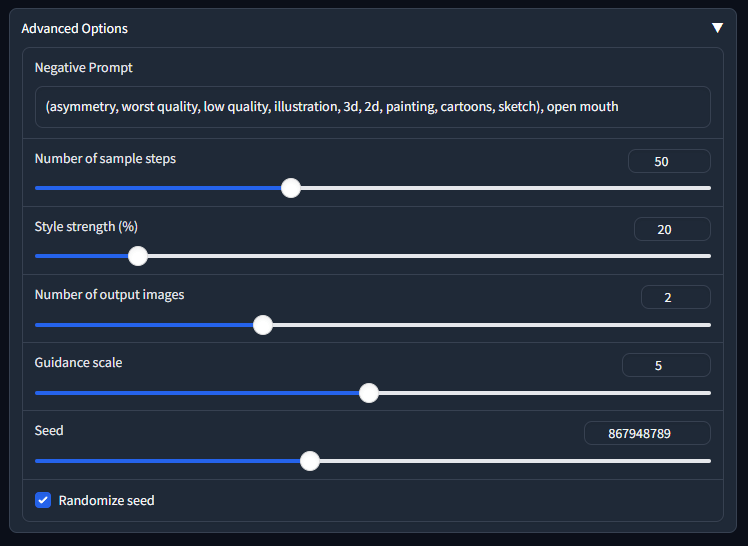
Task: Click the Guidance scale label
Action: pyautogui.click(x=78, y=362)
